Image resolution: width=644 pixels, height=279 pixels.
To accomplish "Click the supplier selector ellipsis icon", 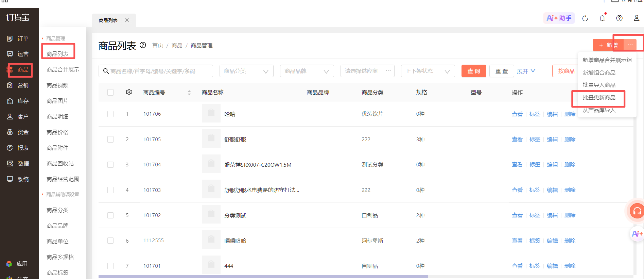I will 388,70.
